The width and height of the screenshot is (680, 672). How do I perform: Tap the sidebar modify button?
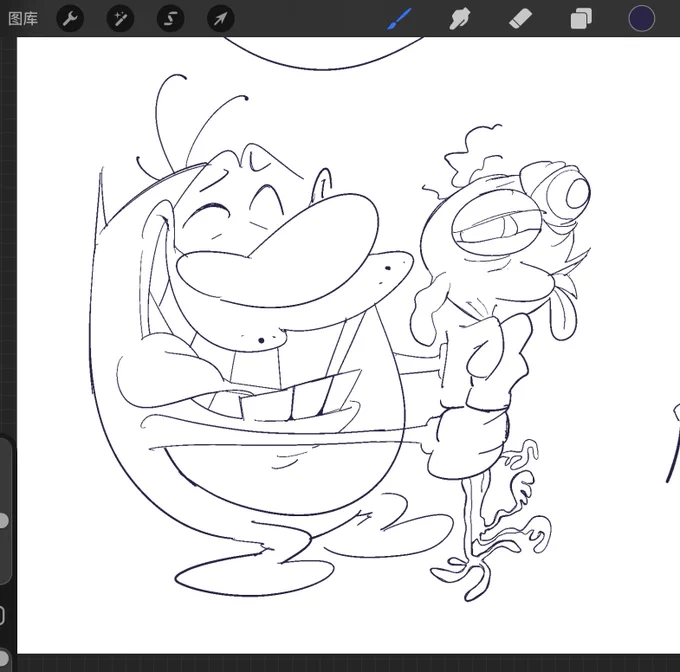[2, 615]
